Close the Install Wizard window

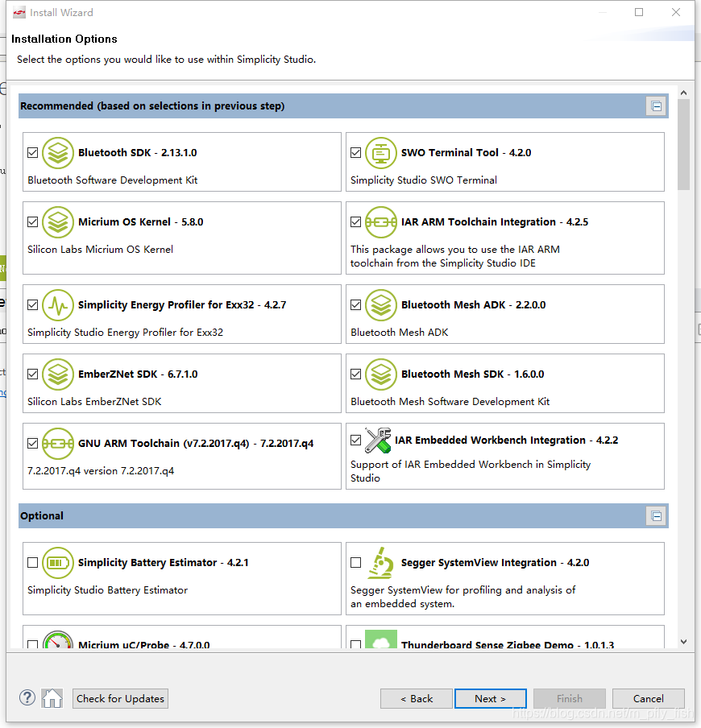pyautogui.click(x=676, y=12)
